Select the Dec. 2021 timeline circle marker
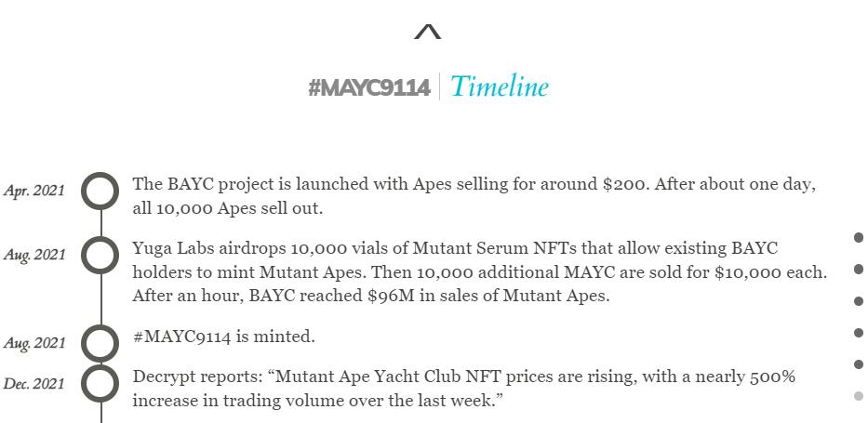Screen dimensions: 868x423 [x=100, y=384]
